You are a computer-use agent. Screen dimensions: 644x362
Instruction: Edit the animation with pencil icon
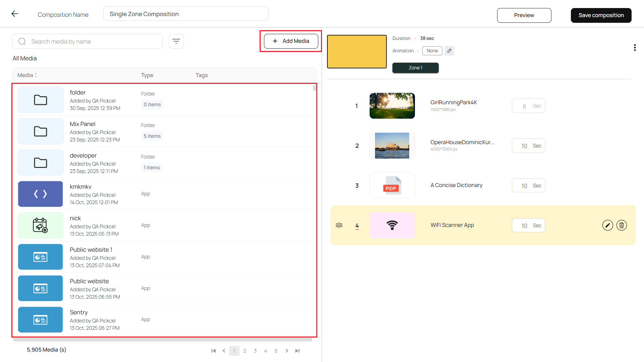point(449,51)
